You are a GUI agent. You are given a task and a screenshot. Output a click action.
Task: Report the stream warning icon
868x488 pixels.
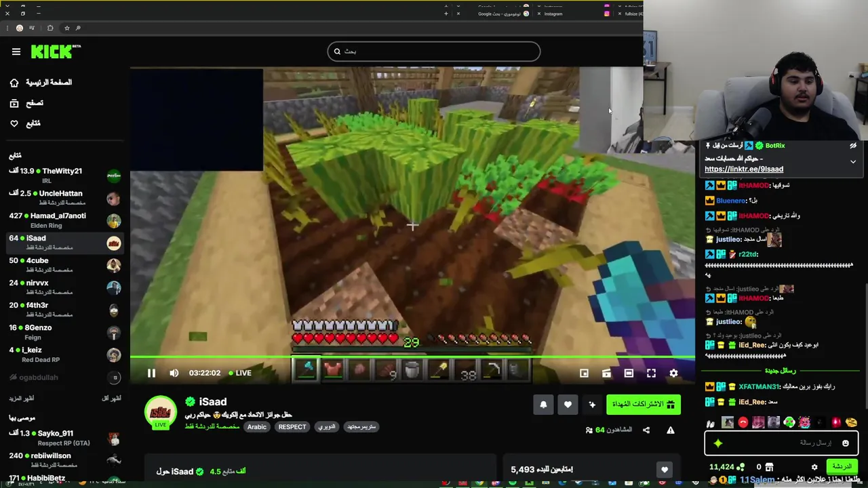(x=671, y=430)
